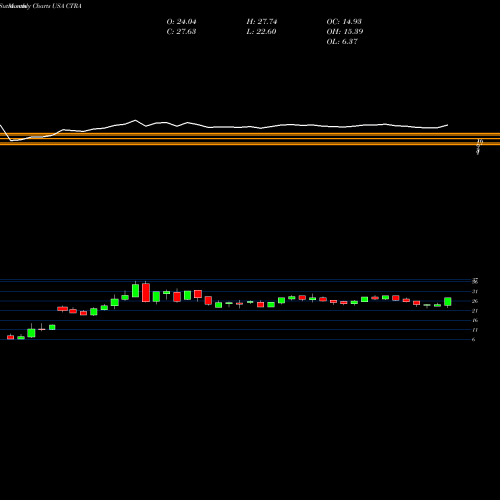
Task: Select the close value 'C: 27.63'
Action: click(181, 32)
